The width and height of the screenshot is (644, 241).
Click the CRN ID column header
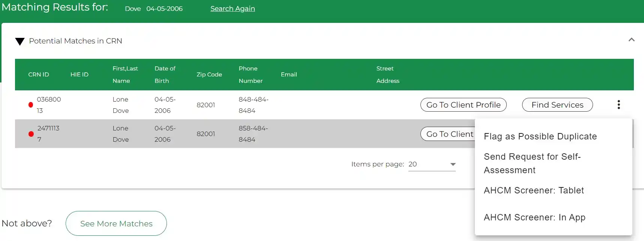pos(39,75)
